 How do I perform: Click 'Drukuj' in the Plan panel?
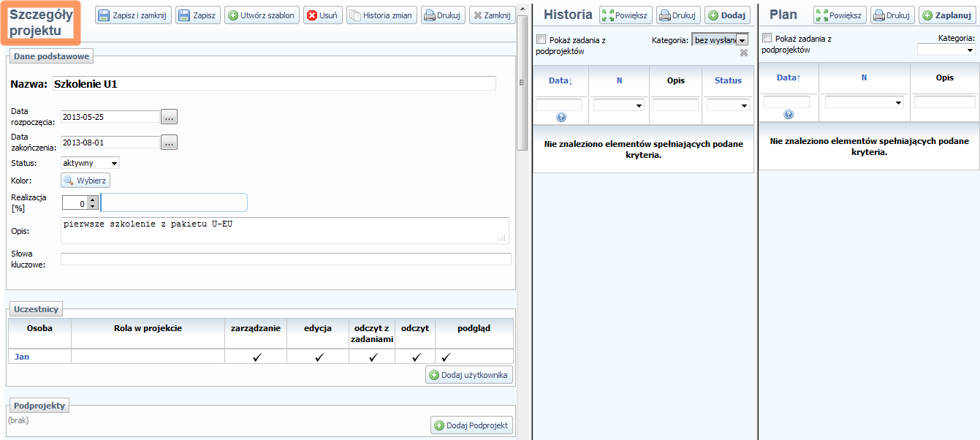tap(892, 15)
